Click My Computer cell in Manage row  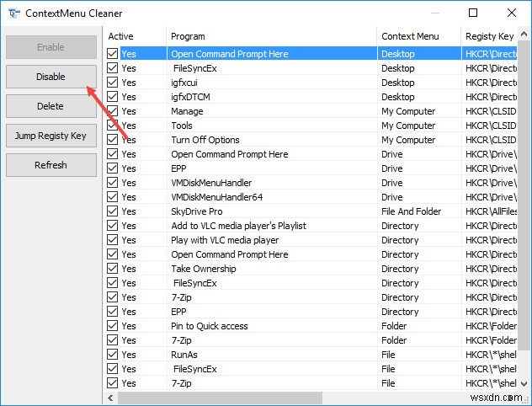tap(408, 111)
